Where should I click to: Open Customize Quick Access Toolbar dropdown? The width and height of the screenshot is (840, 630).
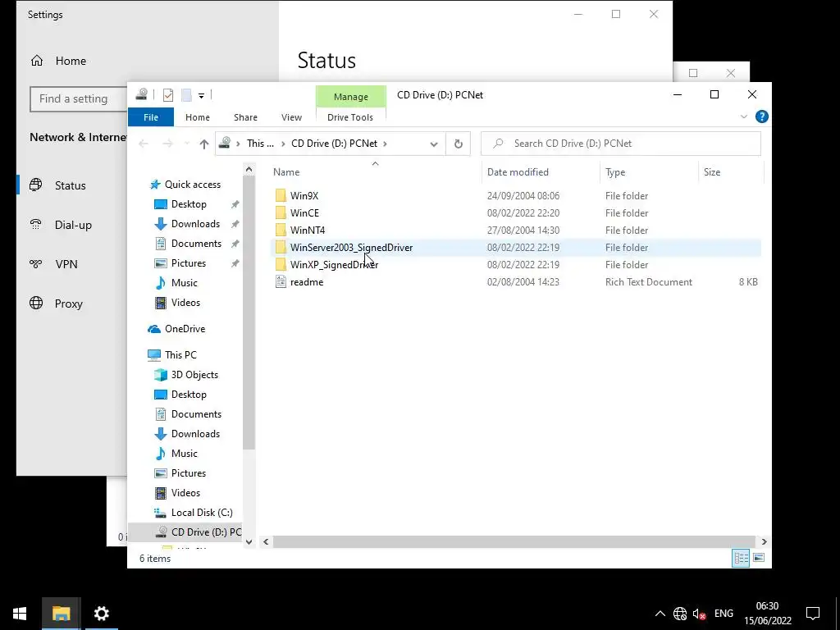point(202,95)
